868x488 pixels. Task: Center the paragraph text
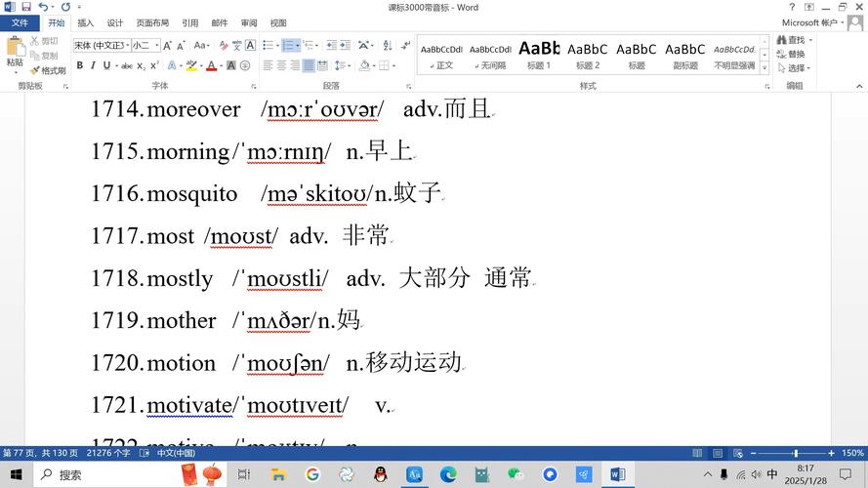(281, 65)
